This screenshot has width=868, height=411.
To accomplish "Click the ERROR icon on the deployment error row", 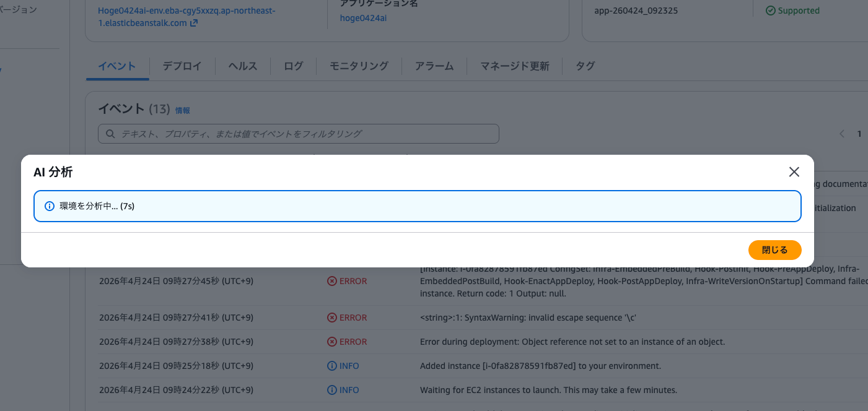I will (x=331, y=342).
